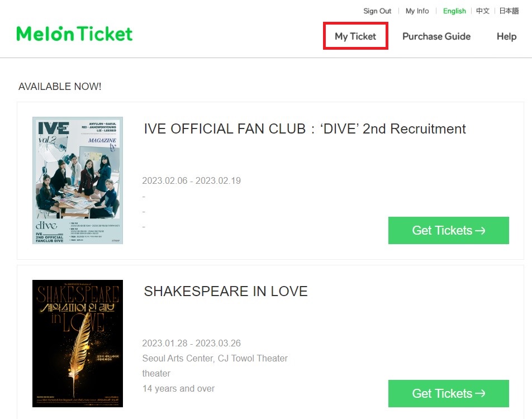Open the IVE fan club poster thumbnail
The height and width of the screenshot is (419, 532).
pyautogui.click(x=78, y=180)
